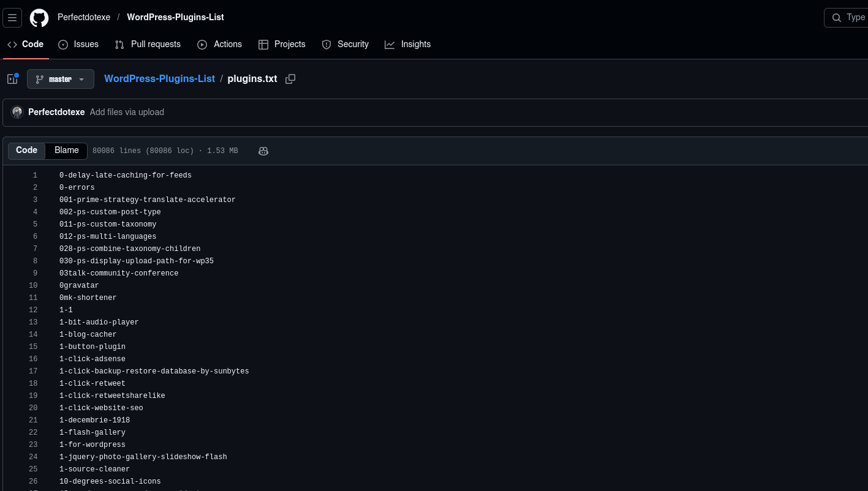868x491 pixels.
Task: Open Perfectdotexe owner link in header
Action: pos(84,17)
